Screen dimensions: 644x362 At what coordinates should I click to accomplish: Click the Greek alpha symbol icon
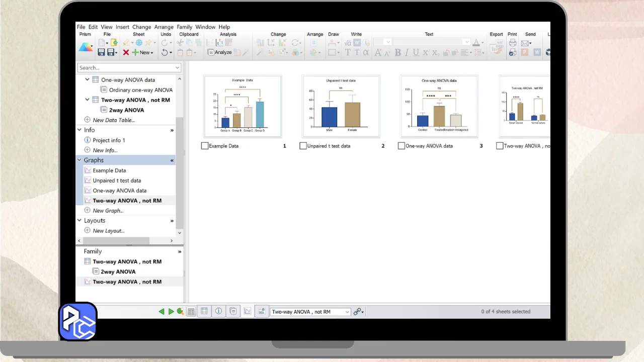(366, 52)
